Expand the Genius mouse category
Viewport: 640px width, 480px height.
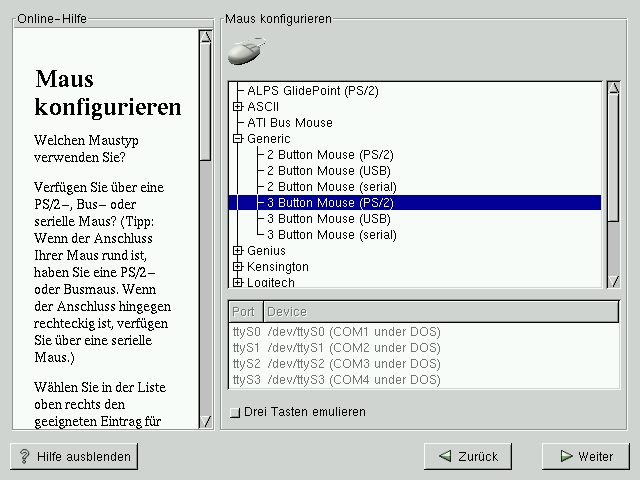[x=238, y=251]
